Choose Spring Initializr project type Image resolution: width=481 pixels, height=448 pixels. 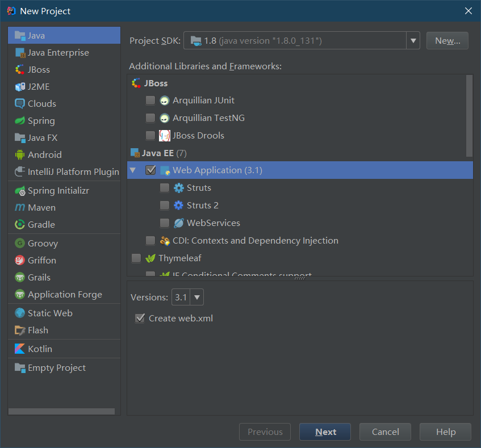tap(64, 191)
